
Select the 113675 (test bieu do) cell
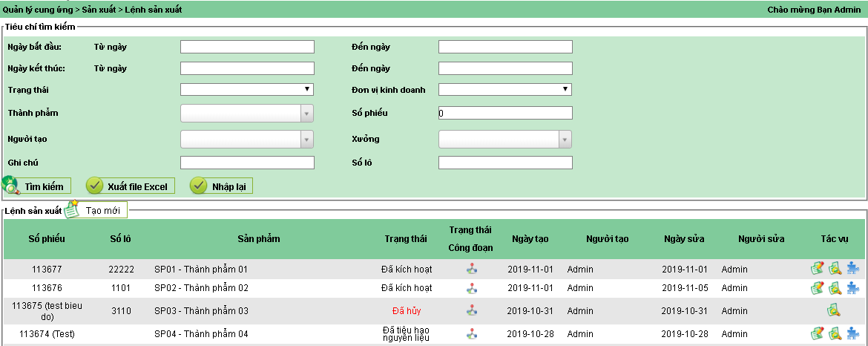point(47,310)
